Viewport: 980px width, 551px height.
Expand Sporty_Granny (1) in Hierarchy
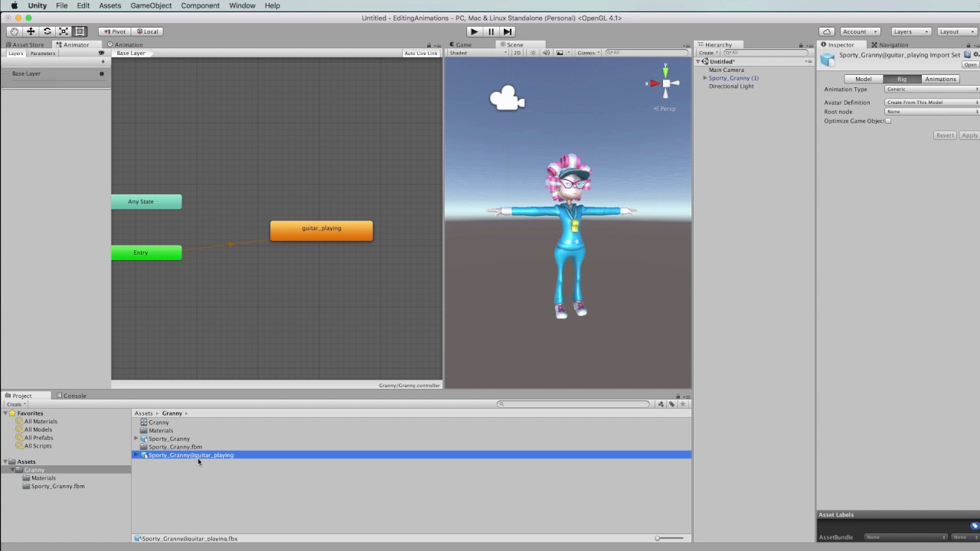[x=705, y=78]
